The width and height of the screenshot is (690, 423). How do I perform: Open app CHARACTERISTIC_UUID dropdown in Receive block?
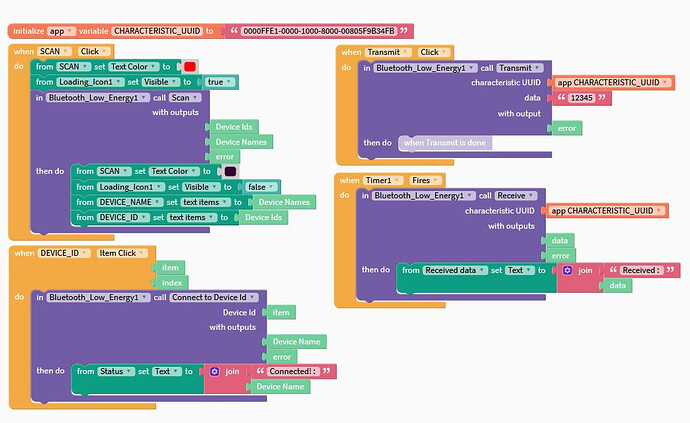click(607, 211)
